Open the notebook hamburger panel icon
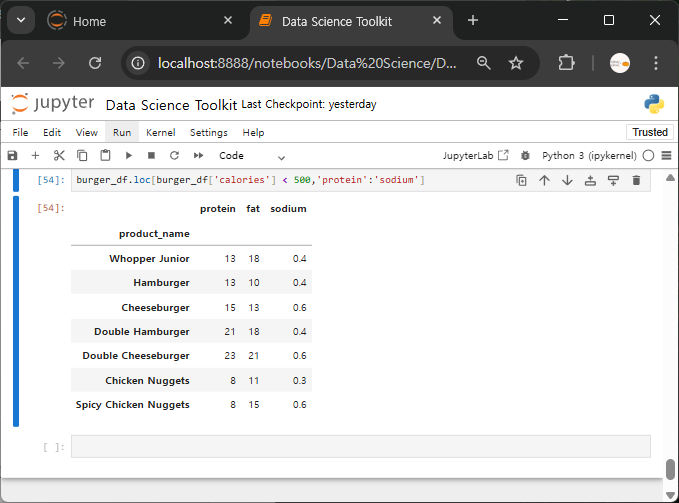The width and height of the screenshot is (679, 503). 666,155
